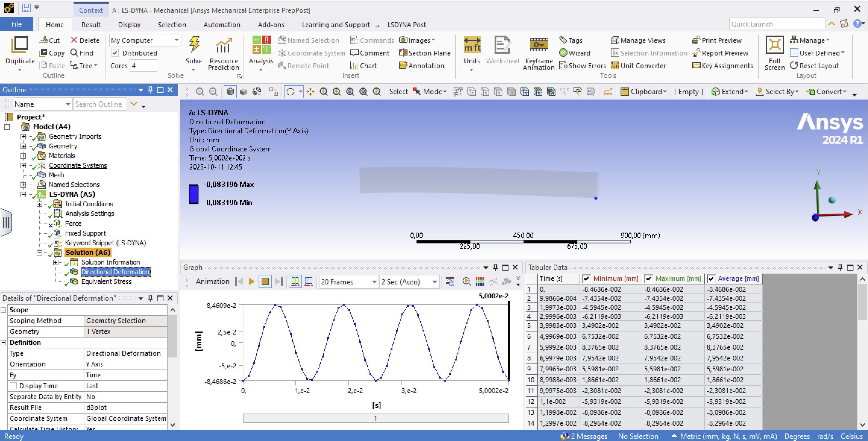The width and height of the screenshot is (868, 441).
Task: Stop the animation playback
Action: [265, 281]
